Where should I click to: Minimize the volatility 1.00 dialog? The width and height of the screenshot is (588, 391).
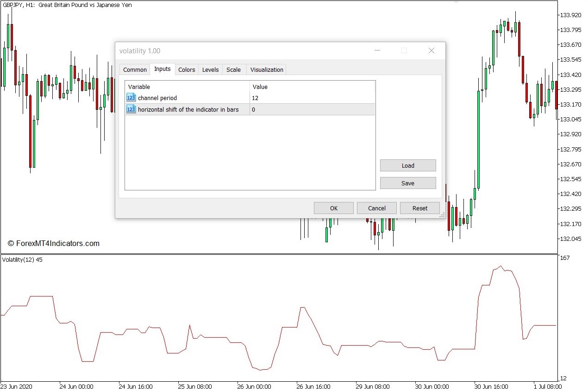(x=377, y=50)
